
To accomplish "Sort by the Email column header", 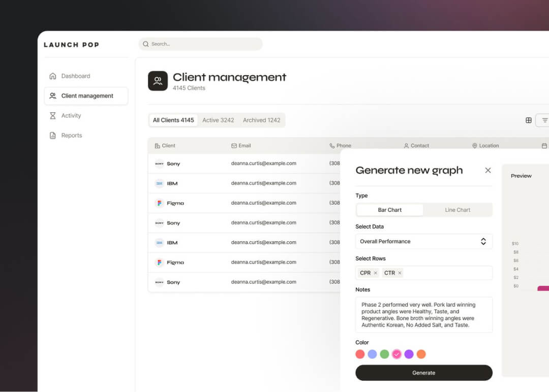I will [x=241, y=146].
